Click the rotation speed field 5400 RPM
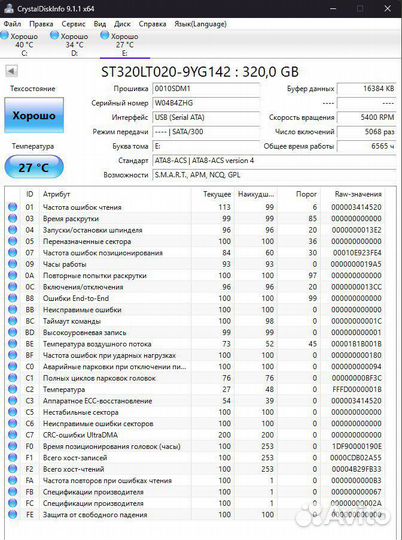The height and width of the screenshot is (540, 402). (x=367, y=117)
